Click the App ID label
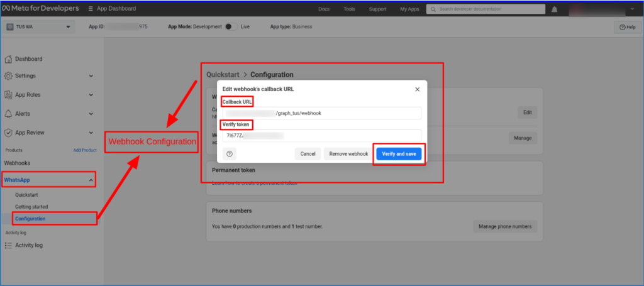 97,26
